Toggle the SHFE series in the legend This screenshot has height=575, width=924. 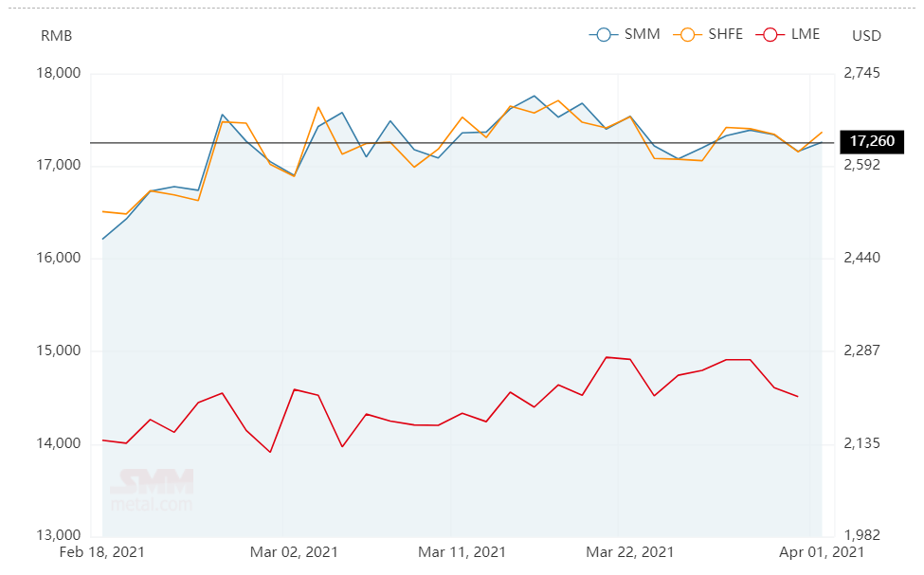tap(708, 34)
